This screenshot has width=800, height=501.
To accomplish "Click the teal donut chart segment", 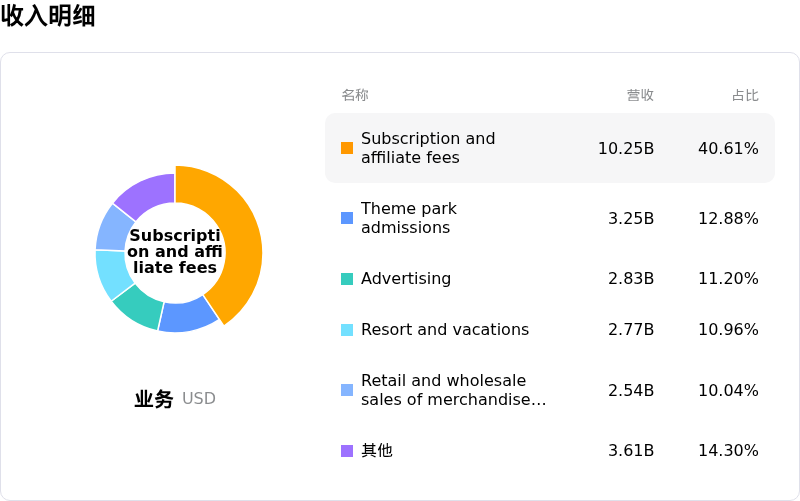I will coord(140,307).
